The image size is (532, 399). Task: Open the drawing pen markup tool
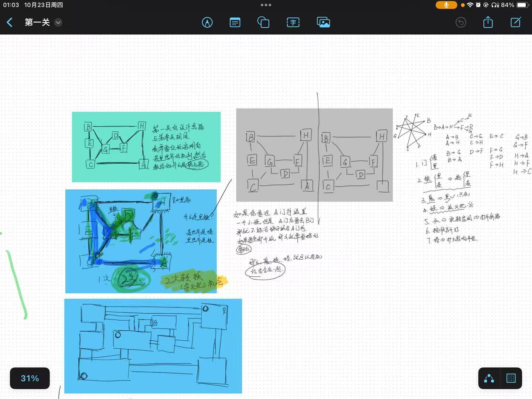(x=207, y=23)
